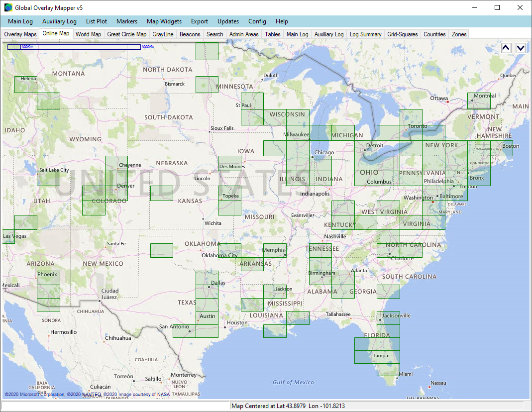Open the Config menu
Screen dimensions: 532x412
tap(257, 21)
